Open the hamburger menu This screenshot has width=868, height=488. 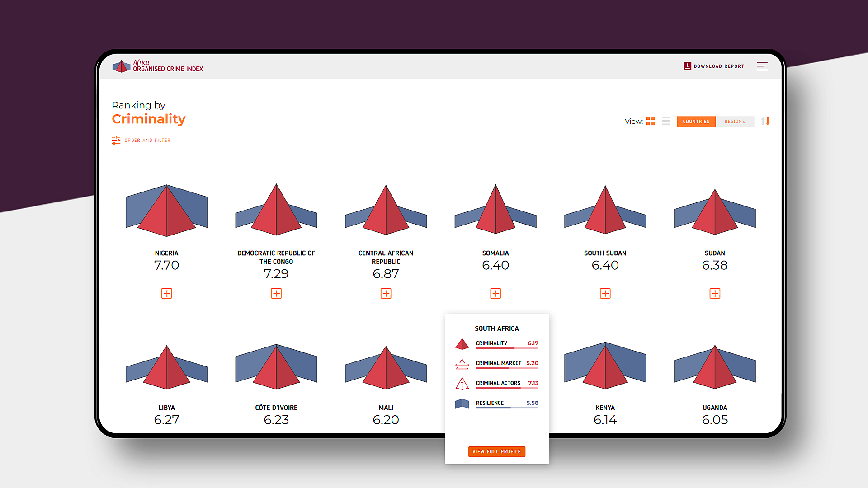click(762, 66)
